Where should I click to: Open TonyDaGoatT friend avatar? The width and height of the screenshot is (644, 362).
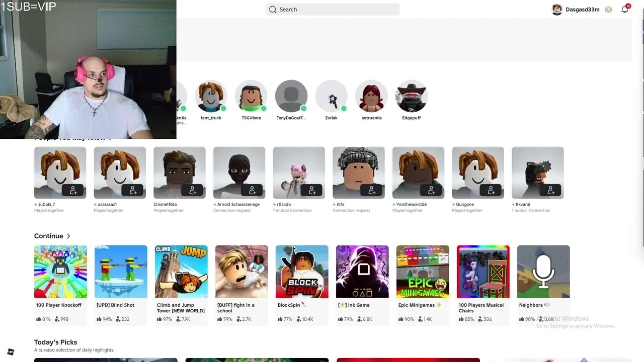[x=291, y=96]
